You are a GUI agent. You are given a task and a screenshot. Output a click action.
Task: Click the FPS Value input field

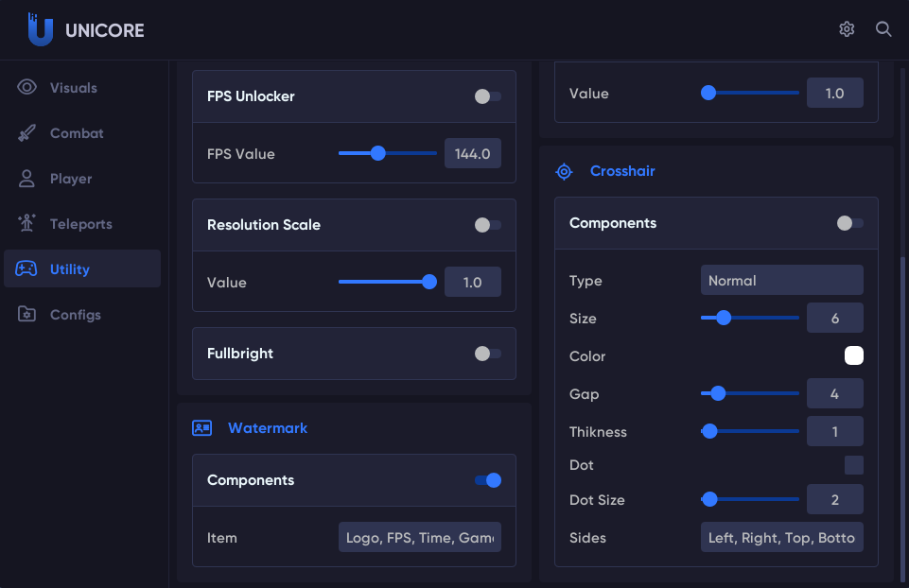[472, 154]
